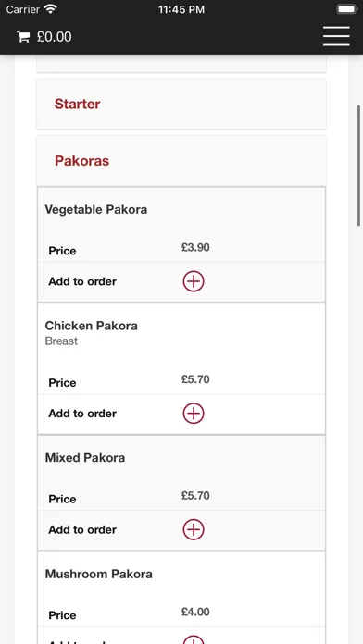Image resolution: width=363 pixels, height=644 pixels.
Task: Click the £3.90 Vegetable Pakora price
Action: 195,247
